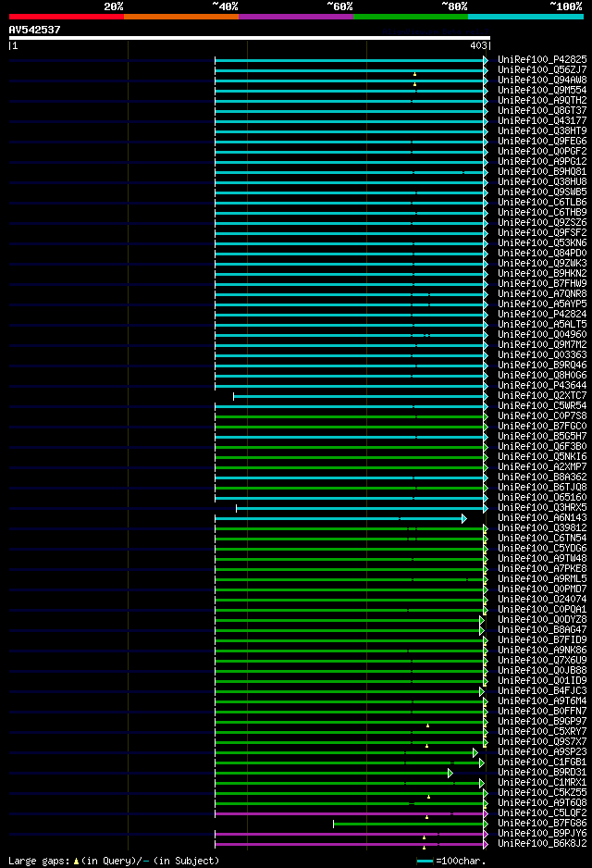Select the UniRef100_A6N143 label
Screen dimensions: 592x868
[x=542, y=518]
